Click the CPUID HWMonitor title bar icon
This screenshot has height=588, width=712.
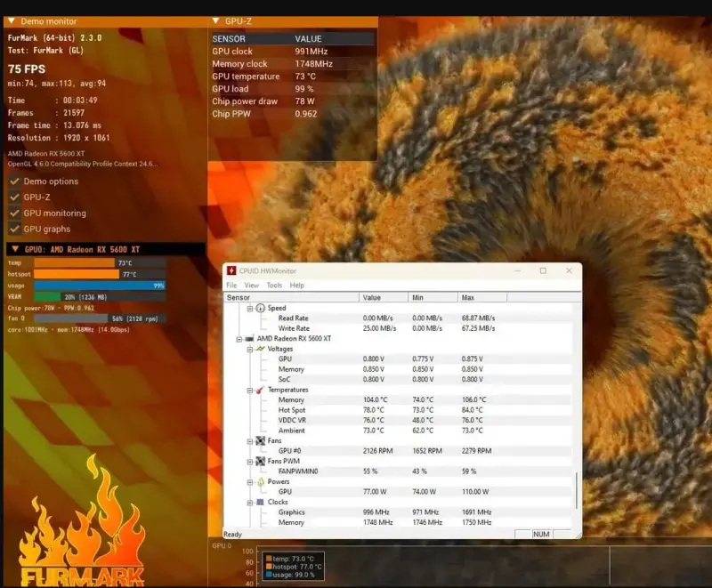pos(231,270)
